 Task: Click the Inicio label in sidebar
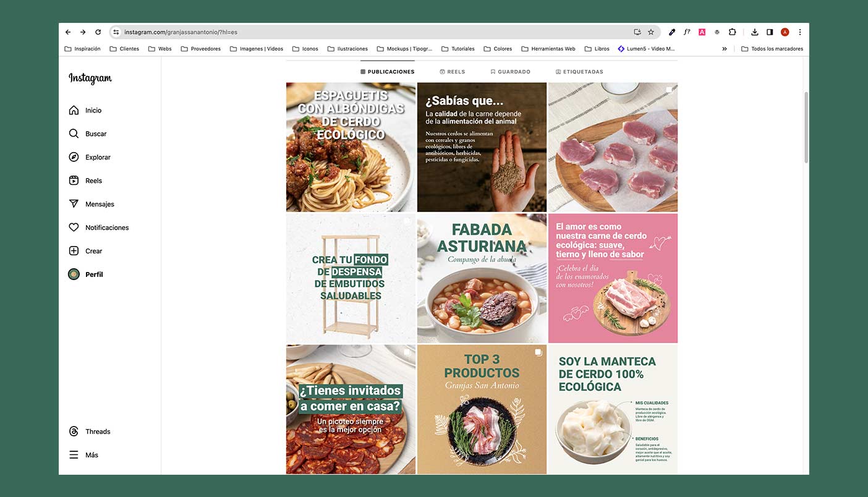(93, 111)
